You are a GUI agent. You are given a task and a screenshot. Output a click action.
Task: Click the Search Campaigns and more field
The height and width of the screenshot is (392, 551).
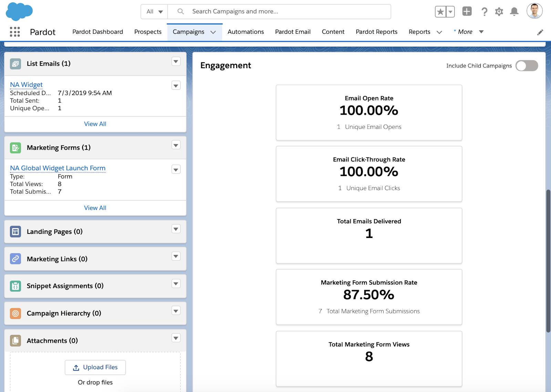click(279, 12)
